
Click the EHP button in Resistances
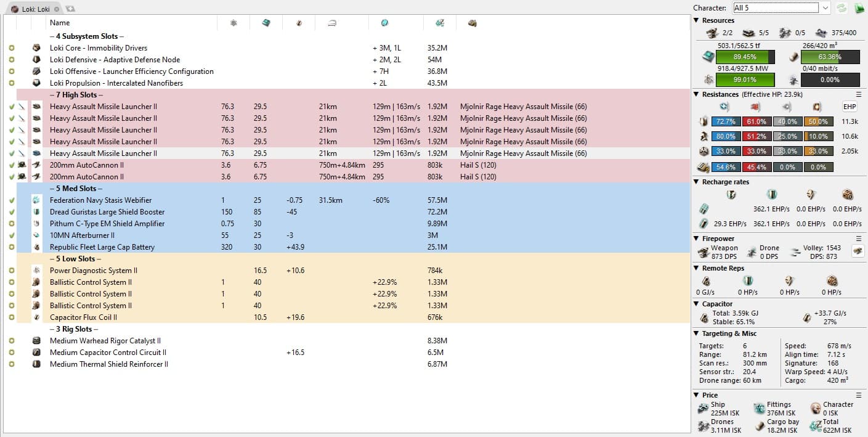click(x=850, y=107)
